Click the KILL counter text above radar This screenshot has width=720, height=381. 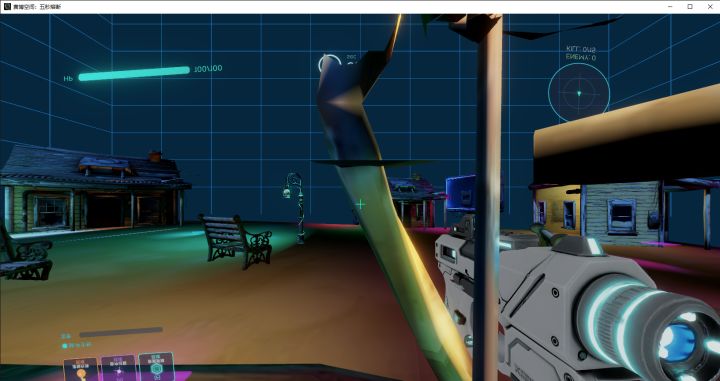pyautogui.click(x=581, y=49)
